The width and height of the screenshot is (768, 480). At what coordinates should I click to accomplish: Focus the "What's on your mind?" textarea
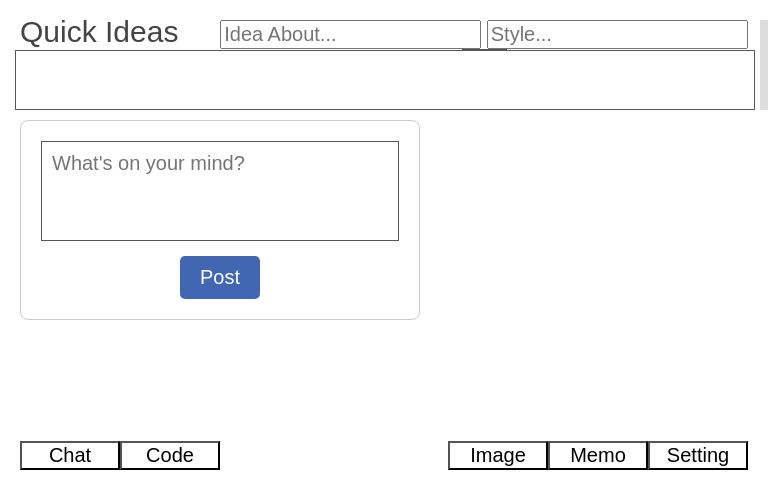click(220, 191)
